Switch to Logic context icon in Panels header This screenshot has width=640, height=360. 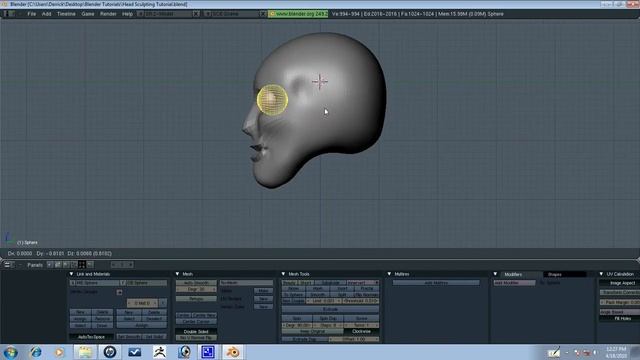50,265
